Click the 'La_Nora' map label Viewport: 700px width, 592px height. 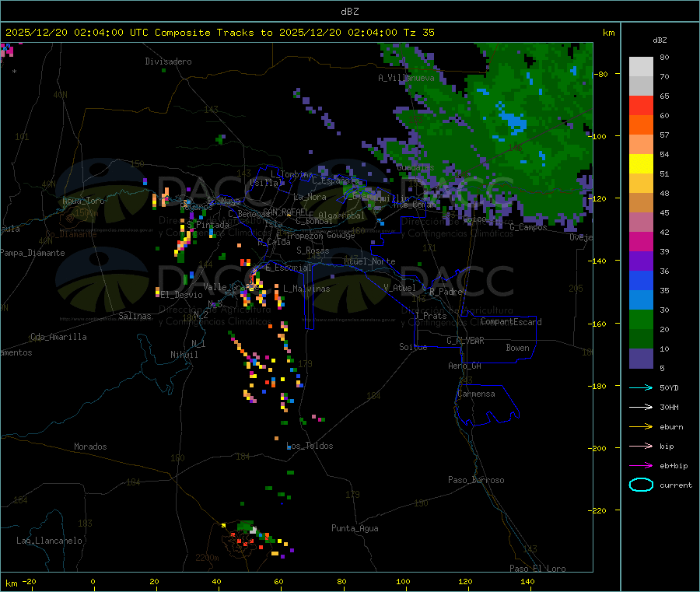[310, 197]
